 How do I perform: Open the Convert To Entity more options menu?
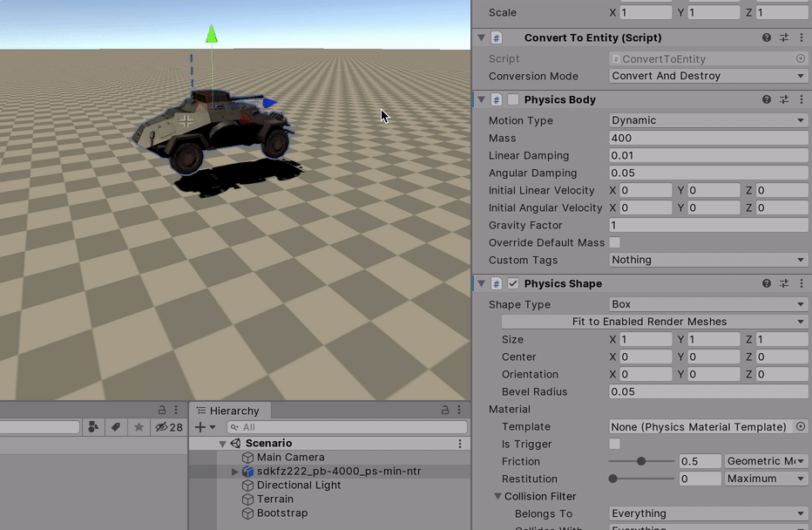coord(801,37)
